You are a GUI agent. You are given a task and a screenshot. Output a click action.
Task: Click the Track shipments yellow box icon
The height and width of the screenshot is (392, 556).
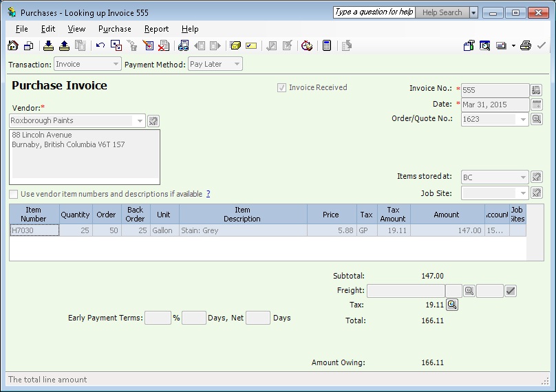tap(235, 45)
